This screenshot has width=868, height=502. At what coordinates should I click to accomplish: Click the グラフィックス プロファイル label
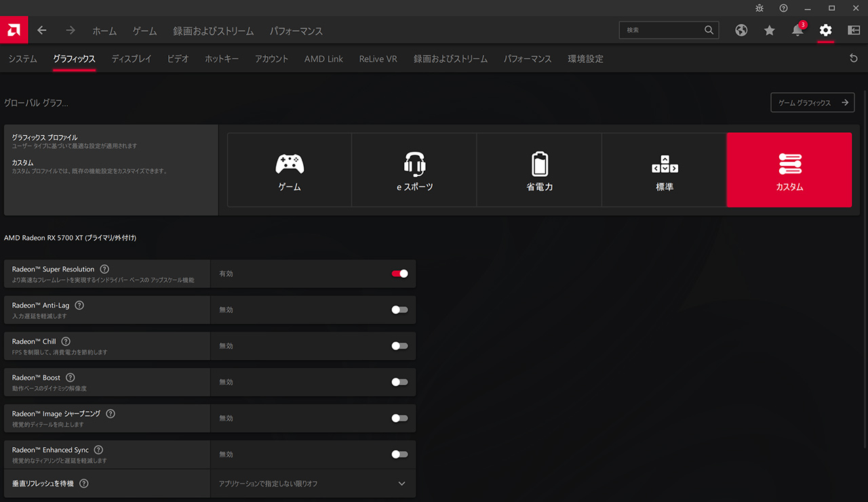[45, 138]
